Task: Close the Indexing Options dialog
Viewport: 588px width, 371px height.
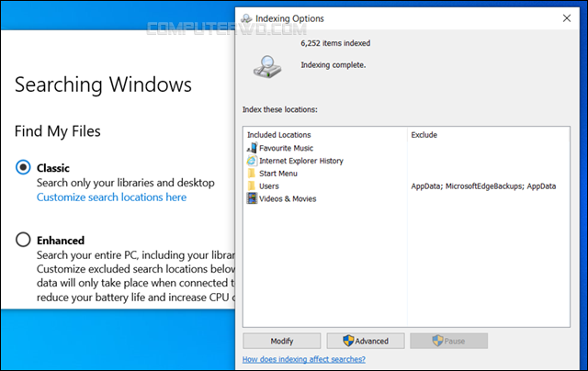Action: (x=567, y=18)
